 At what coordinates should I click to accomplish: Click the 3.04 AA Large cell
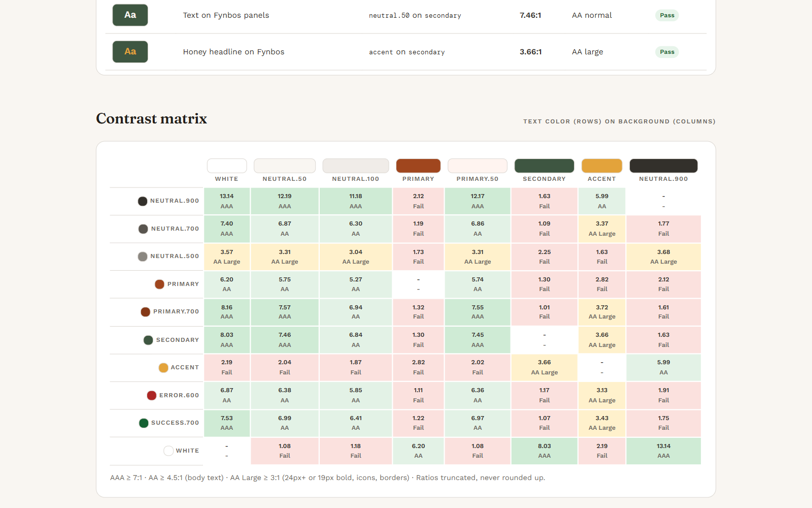[356, 257]
